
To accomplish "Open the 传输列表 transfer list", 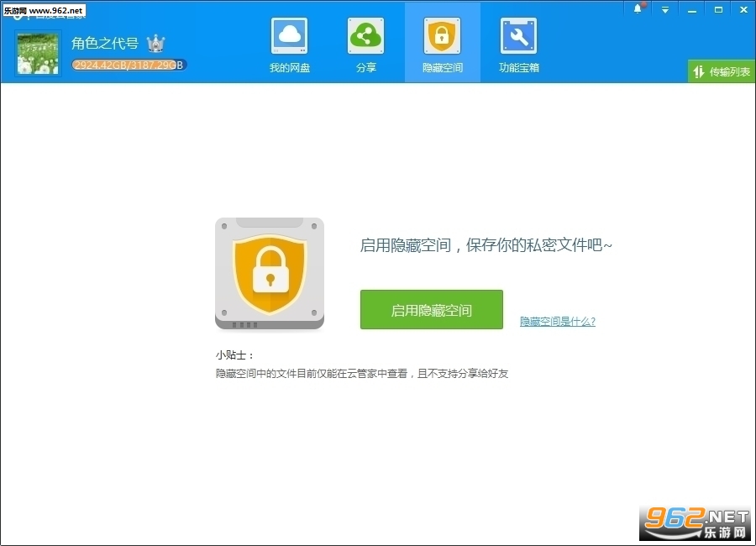I will tap(722, 71).
